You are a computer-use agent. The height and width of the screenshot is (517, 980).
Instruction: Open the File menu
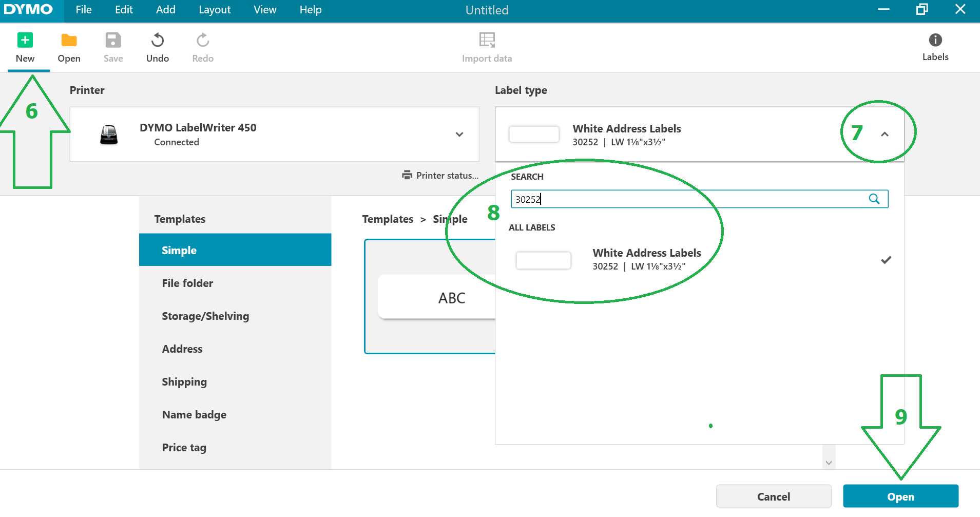[x=84, y=10]
